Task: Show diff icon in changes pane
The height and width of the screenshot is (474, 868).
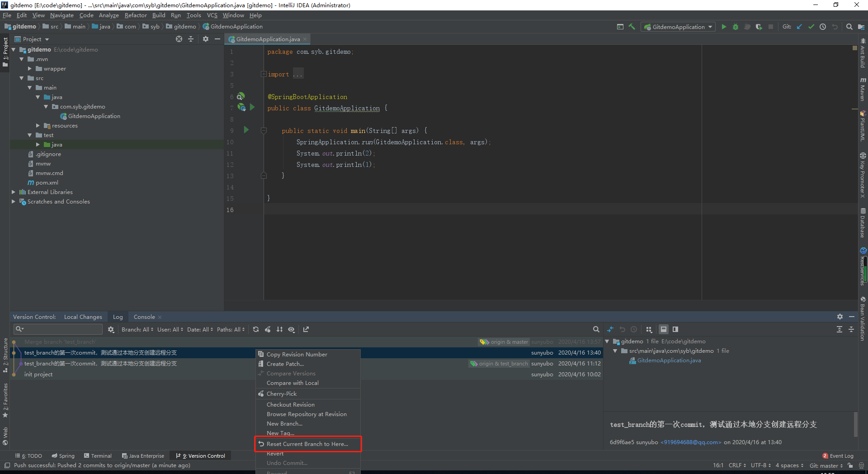Action: [x=610, y=329]
